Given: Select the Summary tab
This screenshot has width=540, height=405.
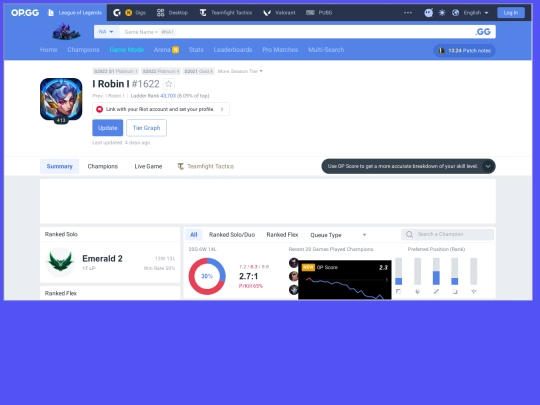Looking at the screenshot, I should (60, 166).
